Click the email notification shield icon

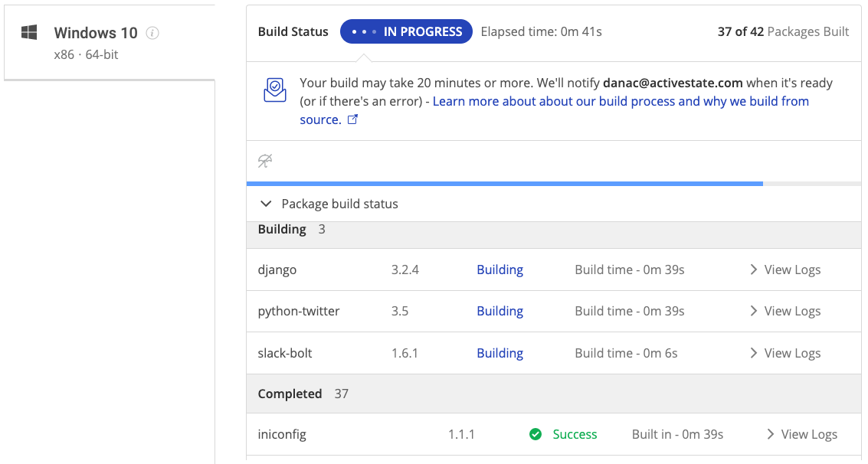274,90
